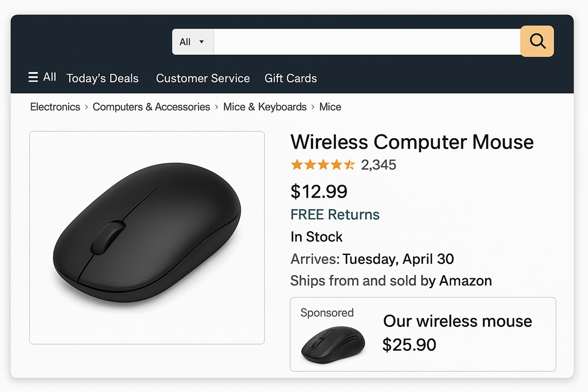Open the 2,345 ratings count link

[379, 165]
